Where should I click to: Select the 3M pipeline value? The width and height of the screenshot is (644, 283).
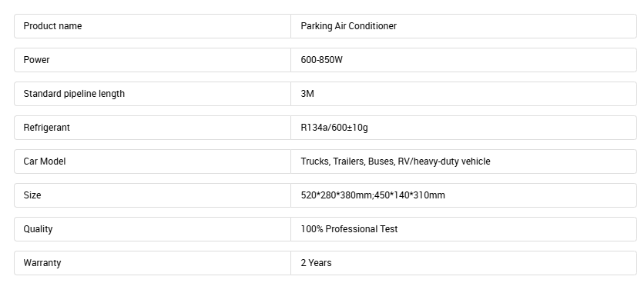[307, 94]
